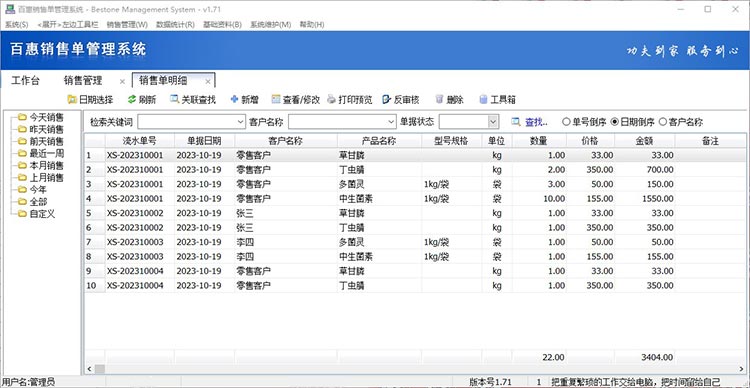Viewport: 750px width, 388px height.
Task: Click the folder icon beside 自定义
Action: click(x=22, y=214)
